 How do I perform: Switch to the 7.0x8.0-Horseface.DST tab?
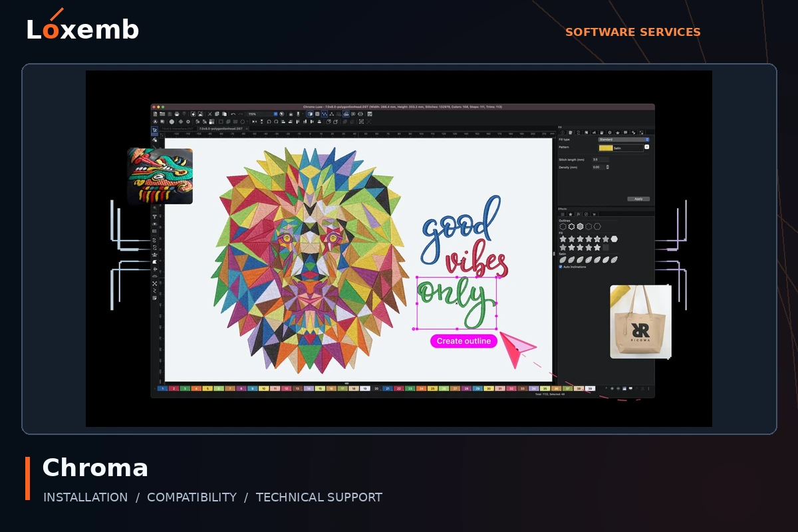coord(177,128)
